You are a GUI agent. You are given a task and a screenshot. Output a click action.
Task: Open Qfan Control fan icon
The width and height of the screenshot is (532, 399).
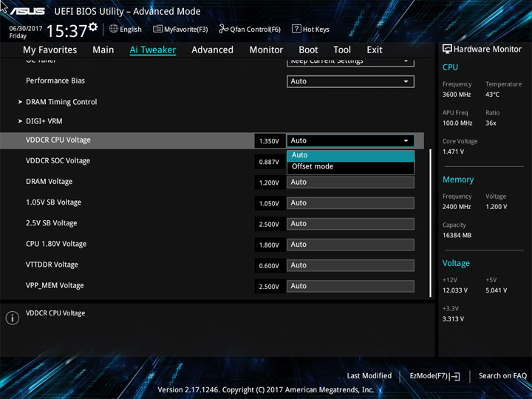[x=223, y=29]
